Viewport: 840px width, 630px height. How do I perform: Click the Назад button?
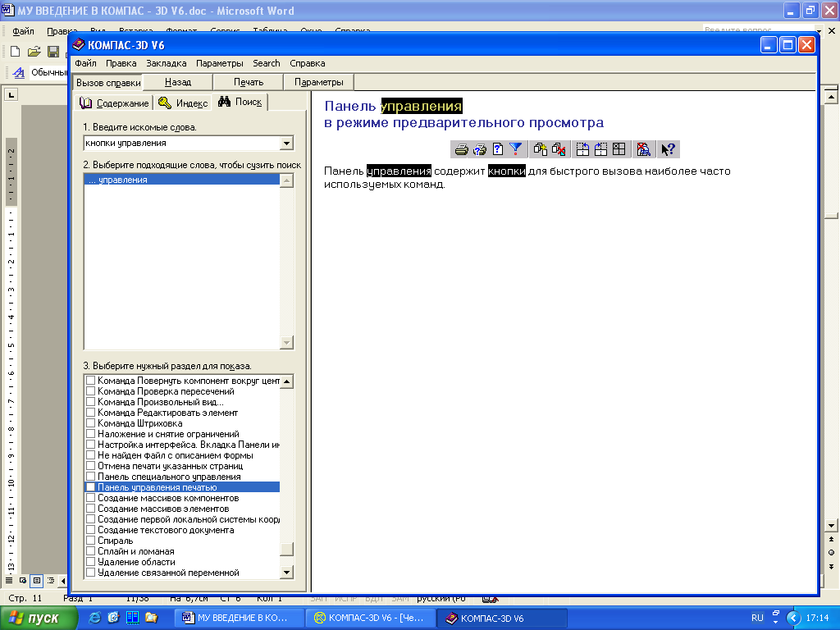(x=178, y=82)
